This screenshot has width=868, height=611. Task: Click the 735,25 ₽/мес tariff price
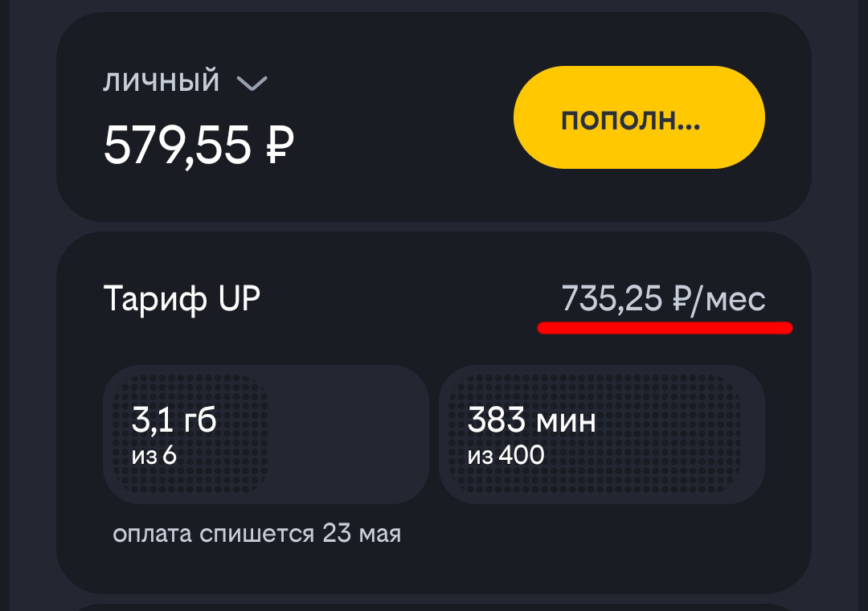pos(663,299)
